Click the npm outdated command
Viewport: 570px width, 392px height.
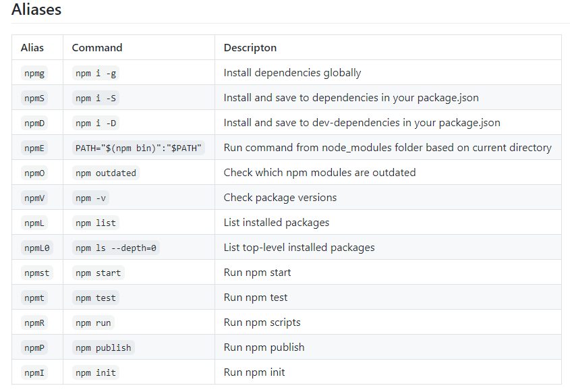(x=106, y=173)
